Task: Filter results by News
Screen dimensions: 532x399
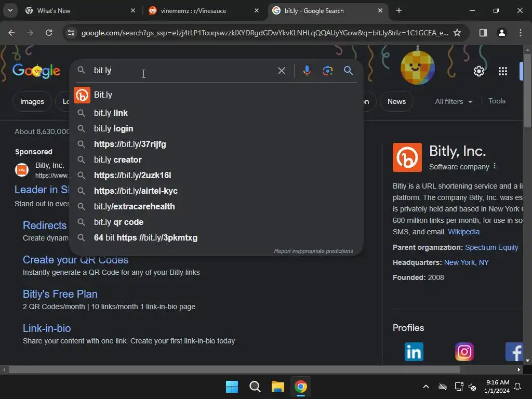Action: point(396,101)
